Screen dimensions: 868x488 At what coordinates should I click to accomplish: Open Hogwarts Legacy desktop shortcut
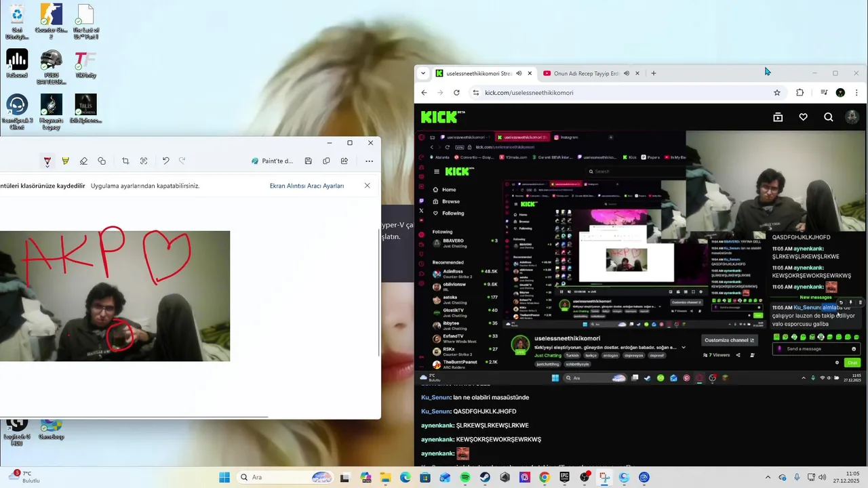click(51, 112)
